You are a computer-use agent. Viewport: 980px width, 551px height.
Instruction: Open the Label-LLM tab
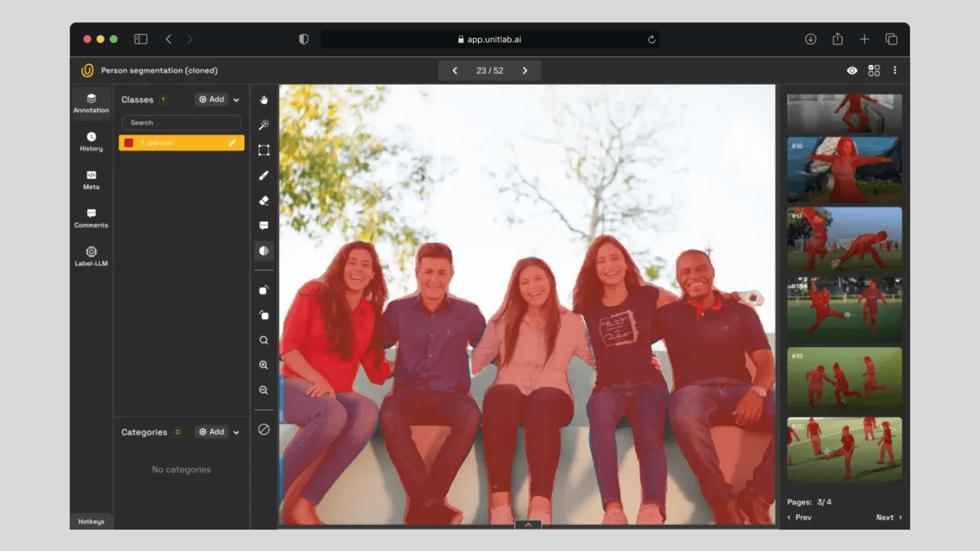point(91,256)
